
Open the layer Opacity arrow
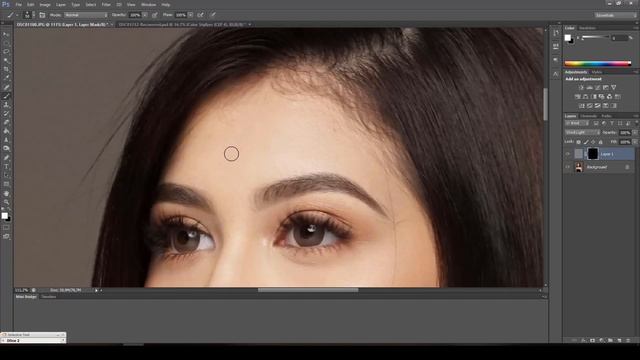click(635, 133)
